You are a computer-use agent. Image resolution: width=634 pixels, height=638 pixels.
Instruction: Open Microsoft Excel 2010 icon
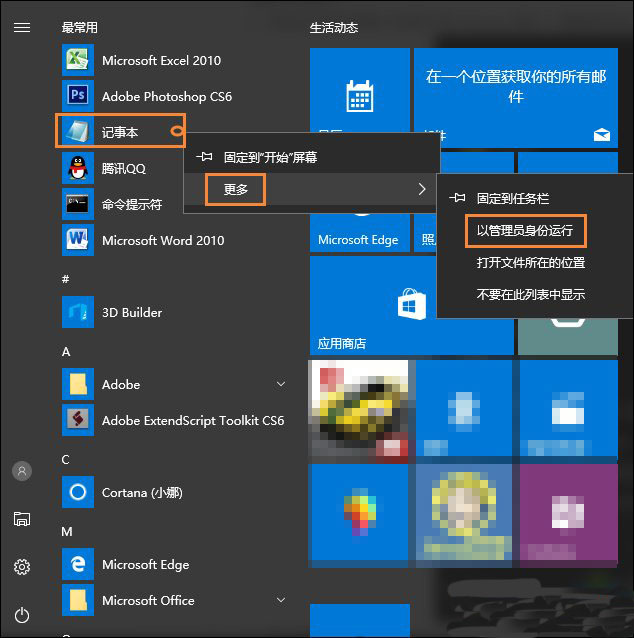[78, 60]
